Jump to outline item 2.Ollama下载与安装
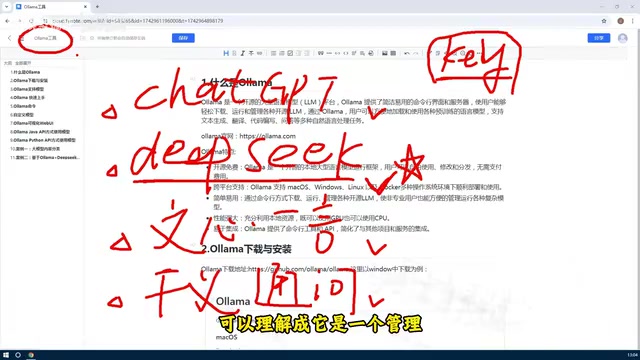Image resolution: width=640 pixels, height=360 pixels. coord(29,80)
